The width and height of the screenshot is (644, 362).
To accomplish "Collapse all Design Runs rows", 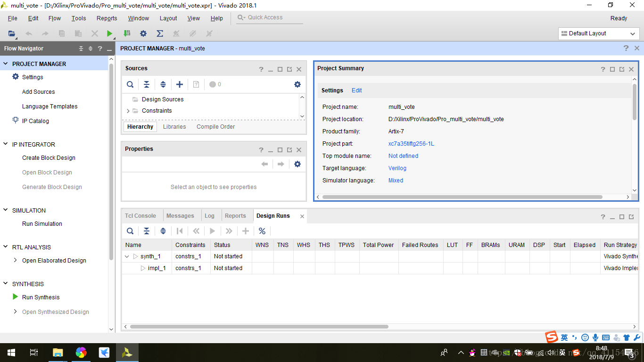I will (x=147, y=231).
